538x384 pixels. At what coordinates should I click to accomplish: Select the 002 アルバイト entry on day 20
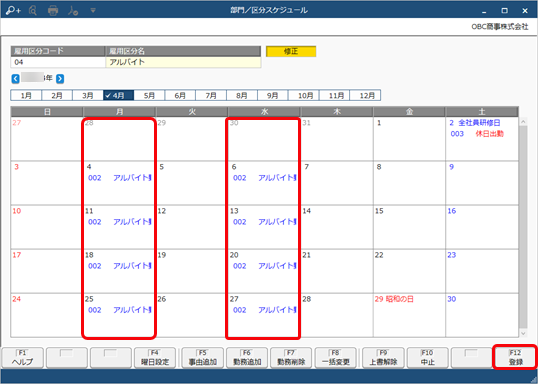(x=264, y=266)
